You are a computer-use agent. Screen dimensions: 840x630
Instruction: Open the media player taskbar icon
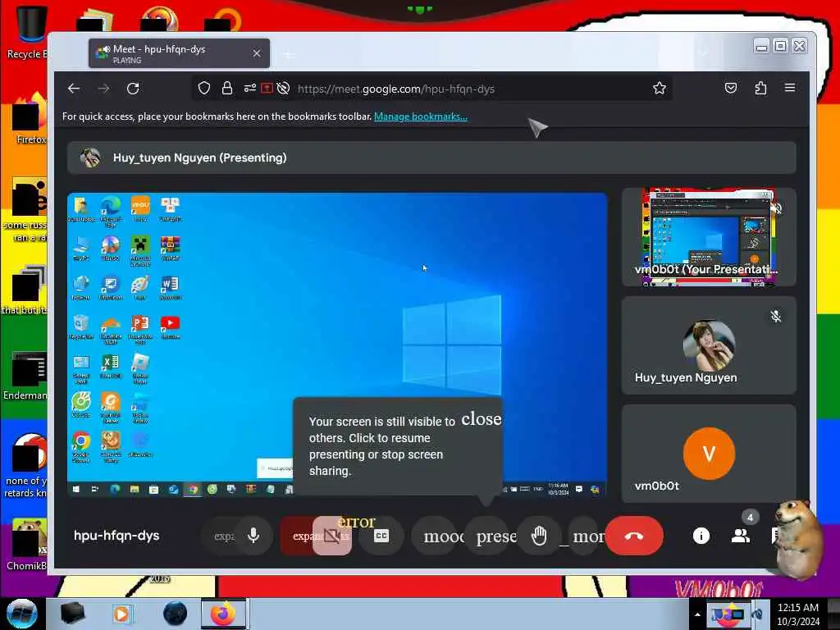[122, 614]
